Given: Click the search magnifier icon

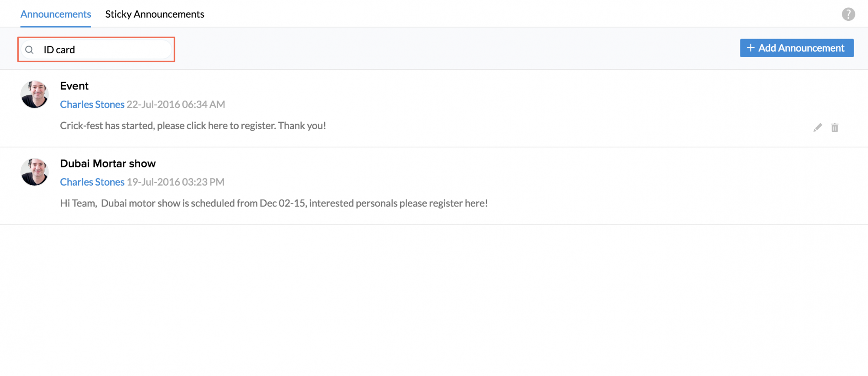Looking at the screenshot, I should click(x=30, y=50).
